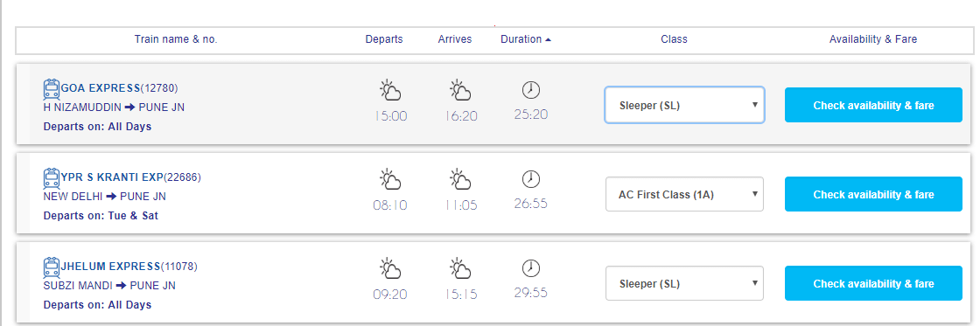
Task: Open the class dropdown for GOA EXPRESS
Action: (684, 105)
